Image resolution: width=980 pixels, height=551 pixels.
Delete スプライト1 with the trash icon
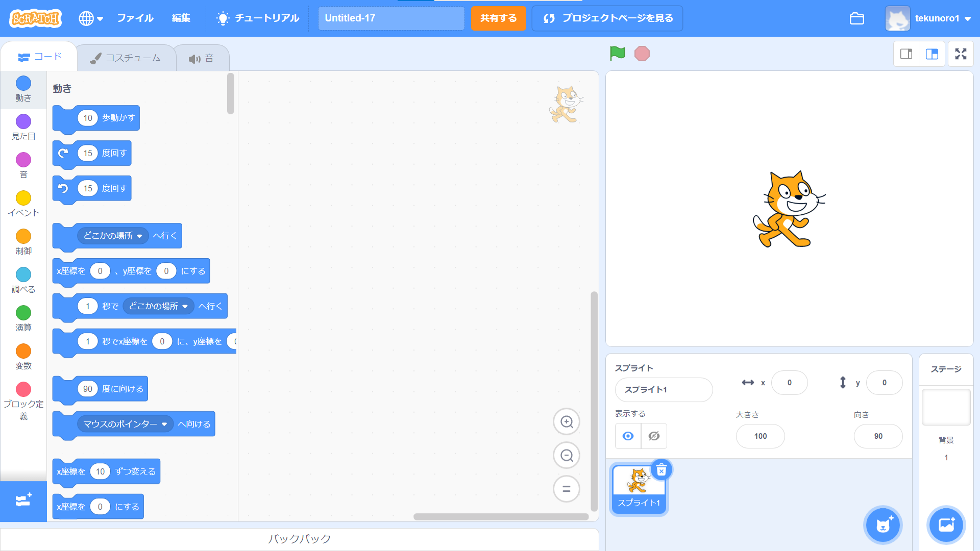click(661, 470)
